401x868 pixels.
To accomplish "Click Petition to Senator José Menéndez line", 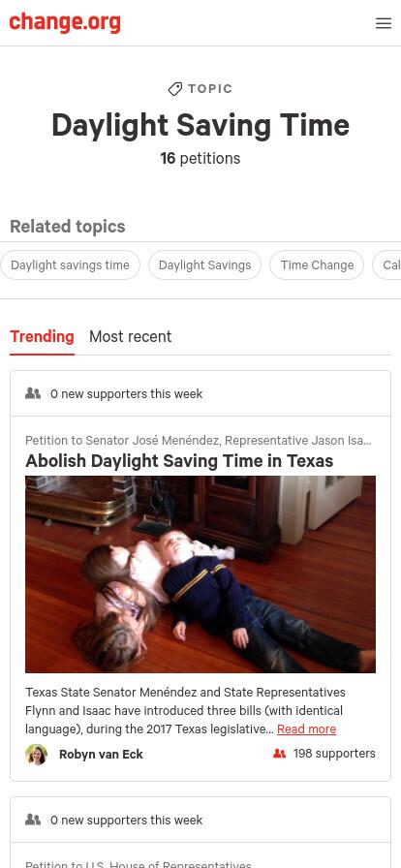I will pos(199,441).
